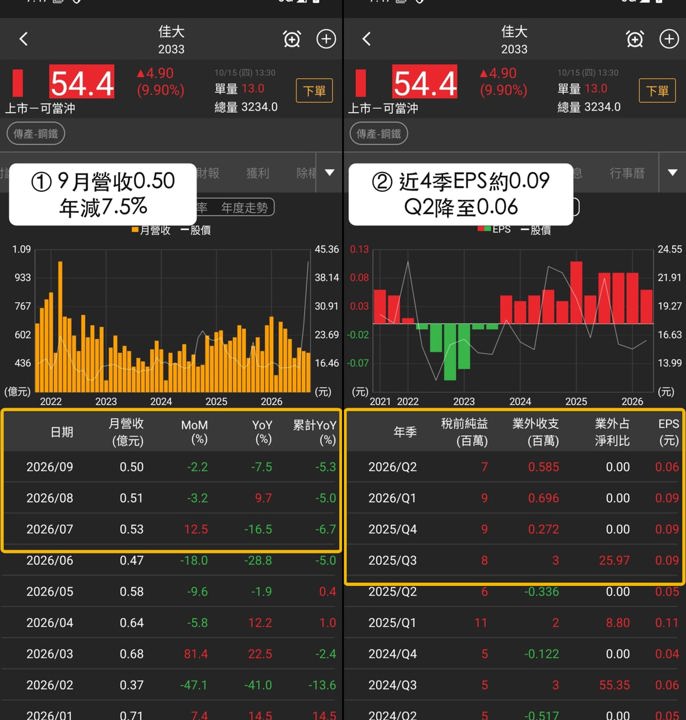This screenshot has width=686, height=720.
Task: Switch to the 行事曆 tab
Action: pos(627,173)
